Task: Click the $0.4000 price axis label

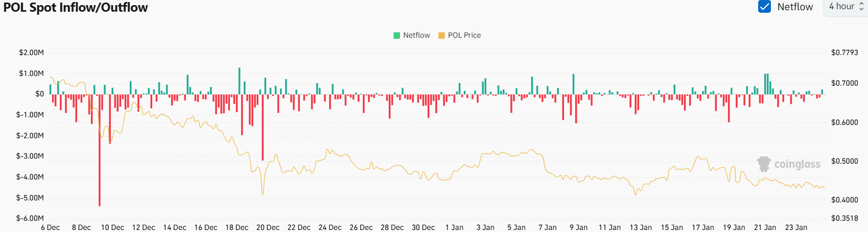Action: pos(844,200)
